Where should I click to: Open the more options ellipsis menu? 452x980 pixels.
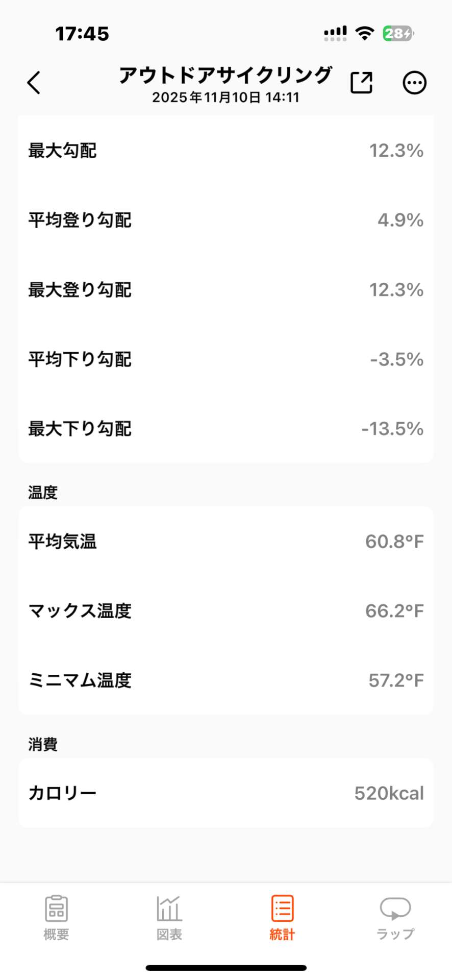(414, 83)
